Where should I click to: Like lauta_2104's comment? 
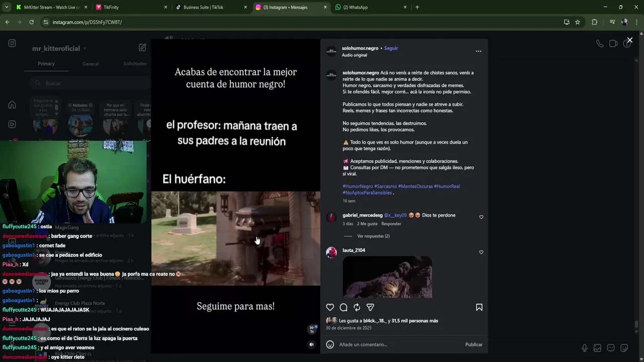click(481, 252)
